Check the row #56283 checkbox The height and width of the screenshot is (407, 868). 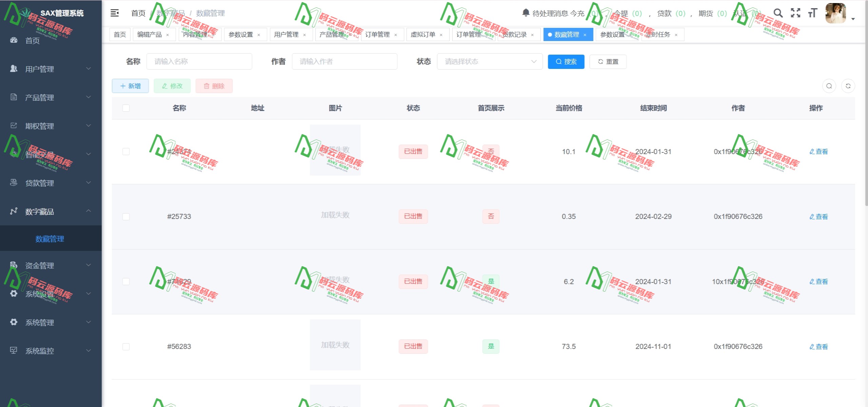pyautogui.click(x=126, y=347)
